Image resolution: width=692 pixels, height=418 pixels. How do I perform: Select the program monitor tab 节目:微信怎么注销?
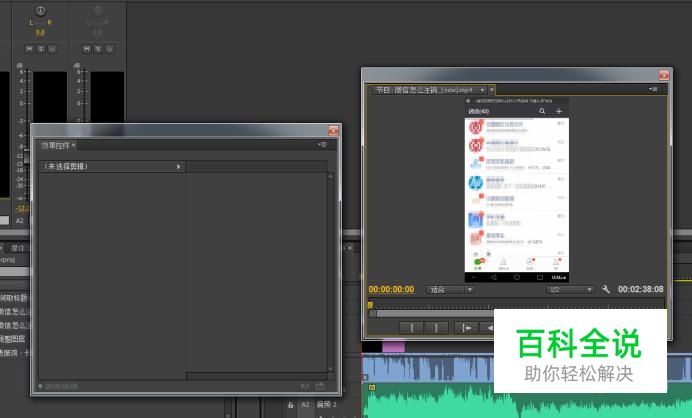(x=424, y=90)
